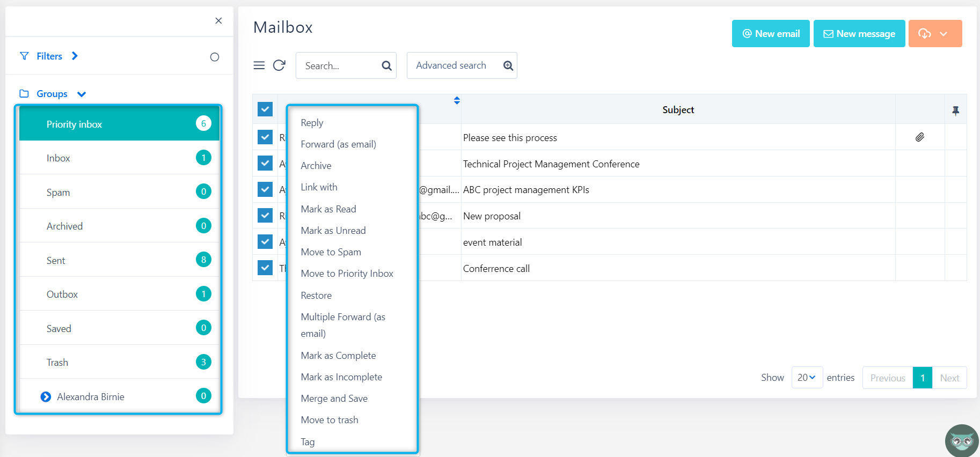The width and height of the screenshot is (980, 457).
Task: Open the Show 20 entries dropdown
Action: (x=807, y=378)
